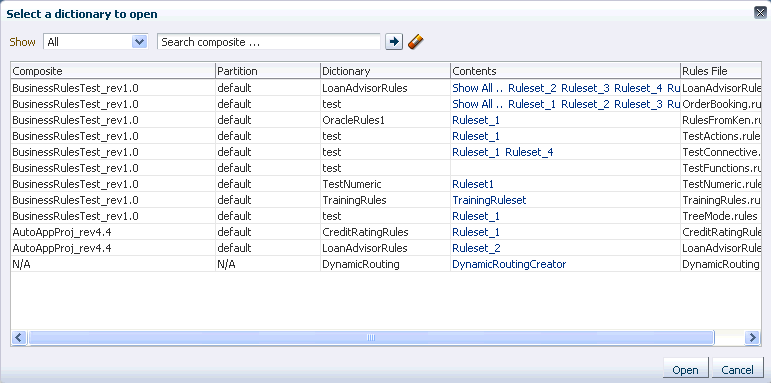The width and height of the screenshot is (771, 383).
Task: Select the CreditRatingRules dictionary cell
Action: (385, 232)
